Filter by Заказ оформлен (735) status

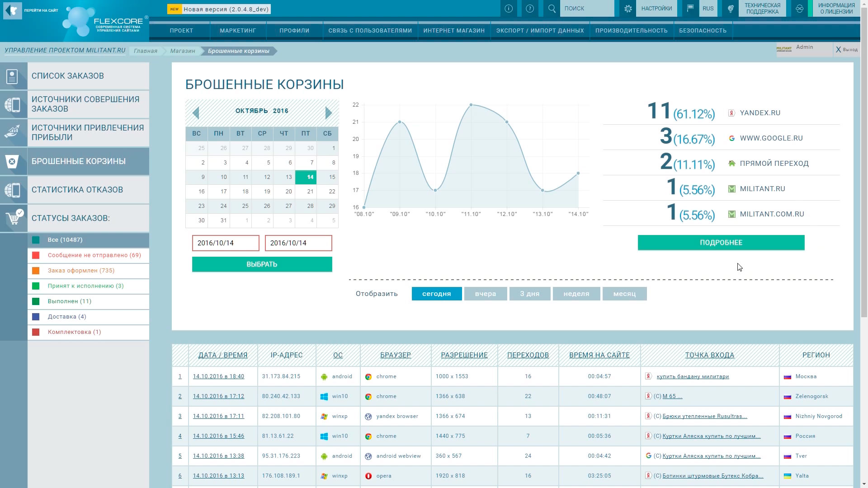tap(88, 271)
